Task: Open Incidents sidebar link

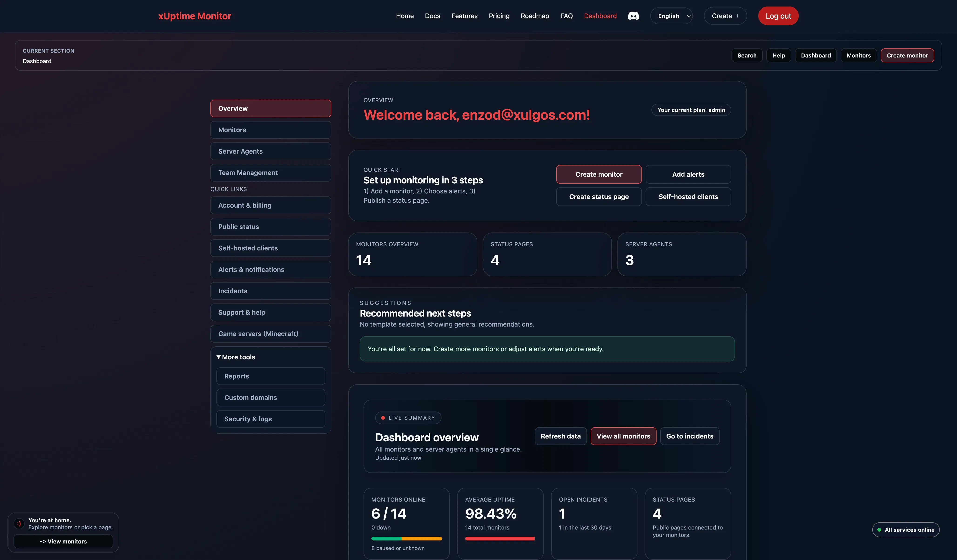Action: [271, 291]
